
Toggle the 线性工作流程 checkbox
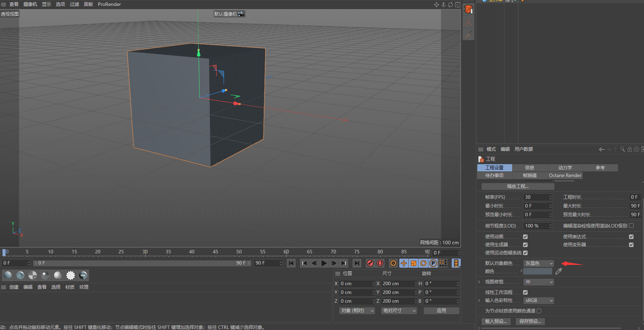pyautogui.click(x=525, y=292)
